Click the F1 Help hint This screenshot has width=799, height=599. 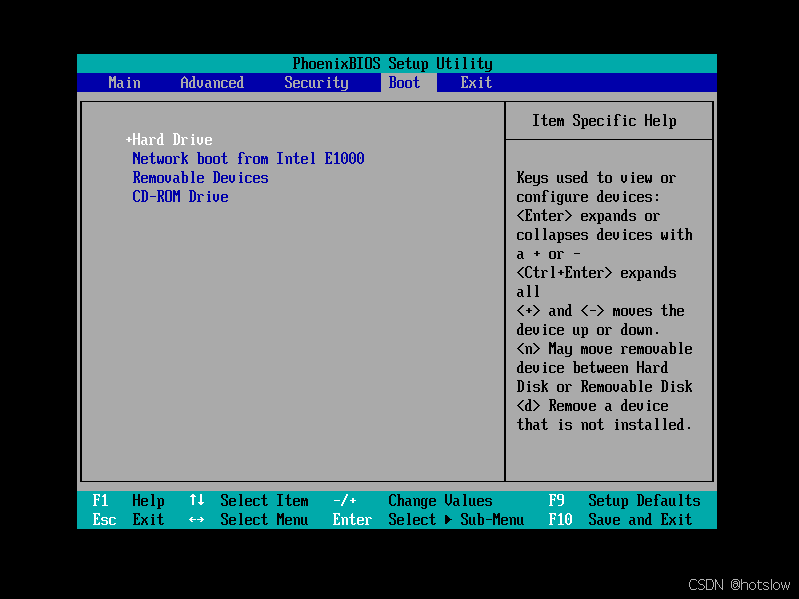point(128,501)
